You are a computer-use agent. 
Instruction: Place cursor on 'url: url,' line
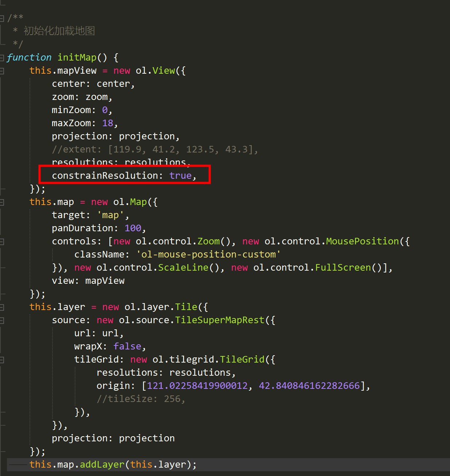[x=99, y=333]
